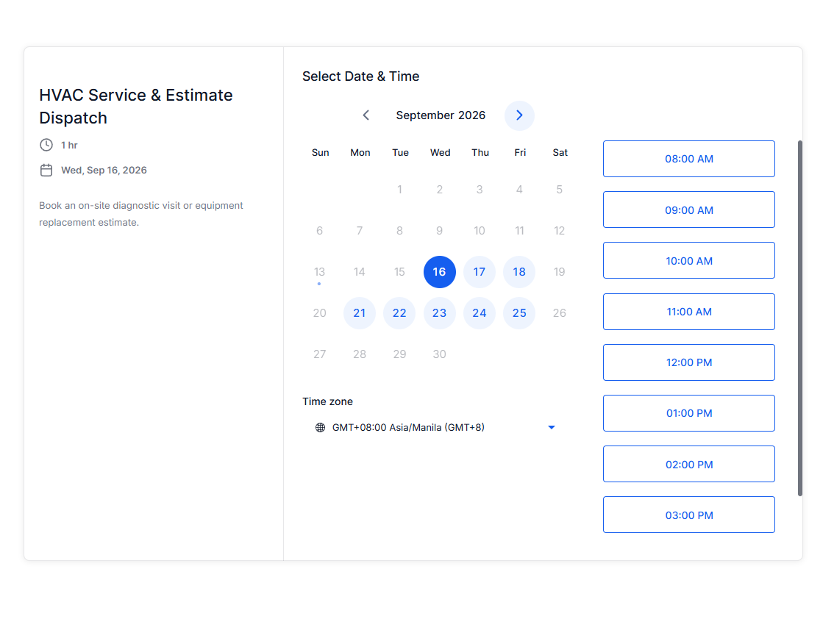Select the 12:00 PM time slot
The width and height of the screenshot is (834, 644).
pyautogui.click(x=689, y=362)
